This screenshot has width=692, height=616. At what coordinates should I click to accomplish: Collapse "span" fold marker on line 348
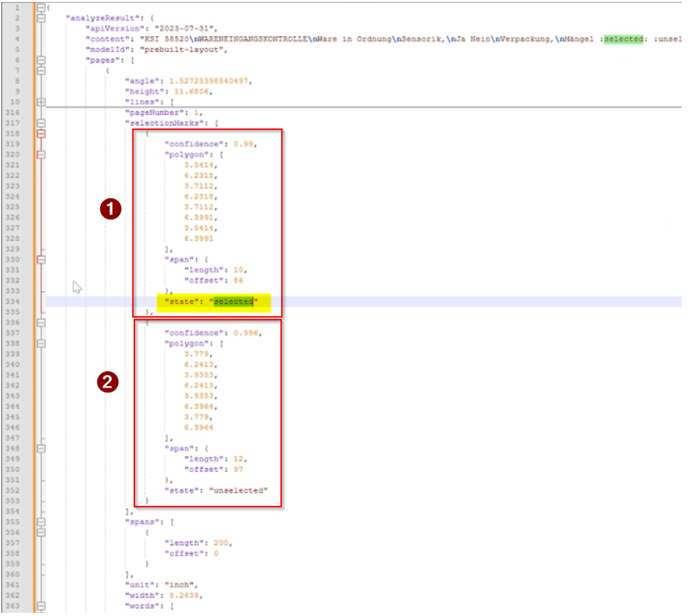(x=41, y=448)
